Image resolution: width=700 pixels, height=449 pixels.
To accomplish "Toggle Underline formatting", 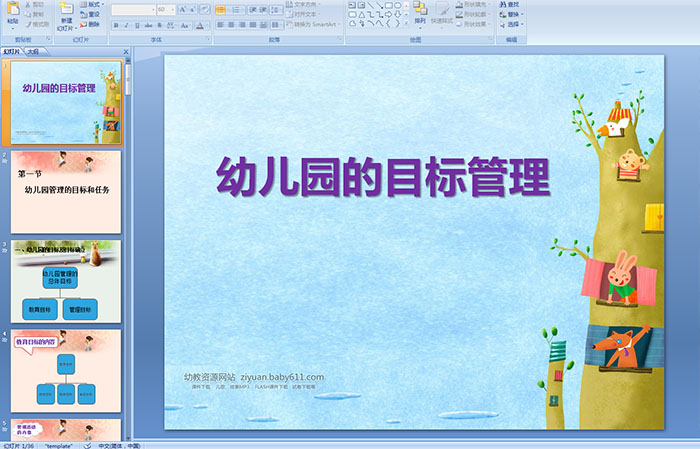I will click(x=137, y=25).
